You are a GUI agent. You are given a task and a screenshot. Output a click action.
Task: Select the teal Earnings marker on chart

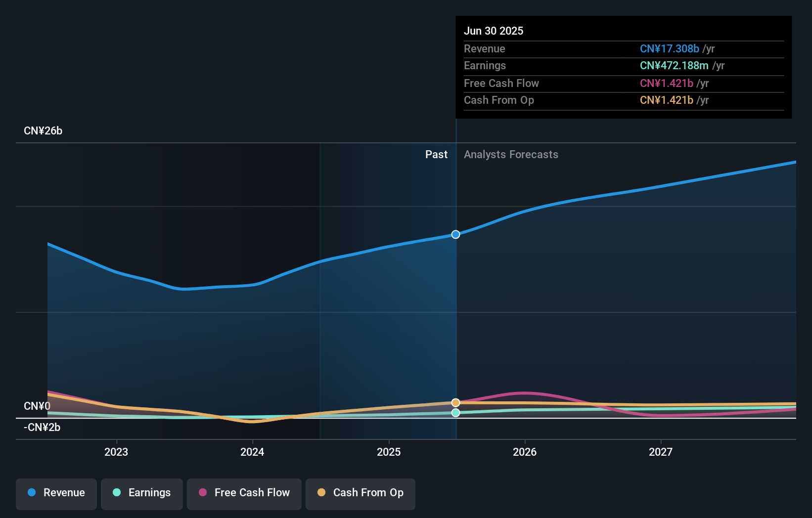pyautogui.click(x=455, y=413)
